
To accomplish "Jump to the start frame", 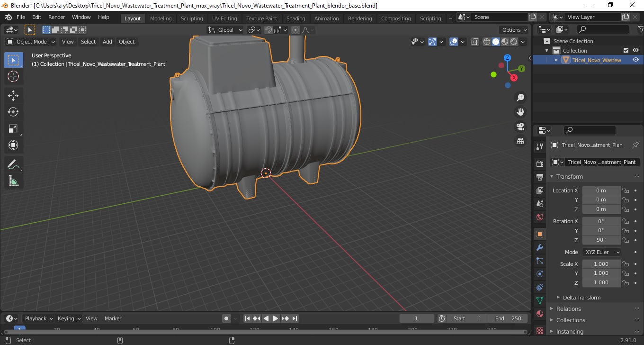I will click(247, 318).
